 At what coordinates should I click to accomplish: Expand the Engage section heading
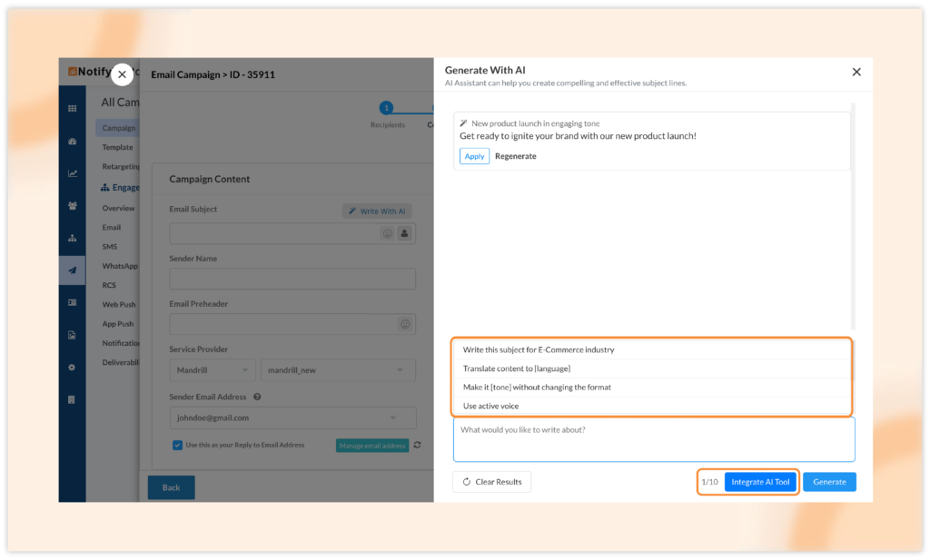click(121, 188)
